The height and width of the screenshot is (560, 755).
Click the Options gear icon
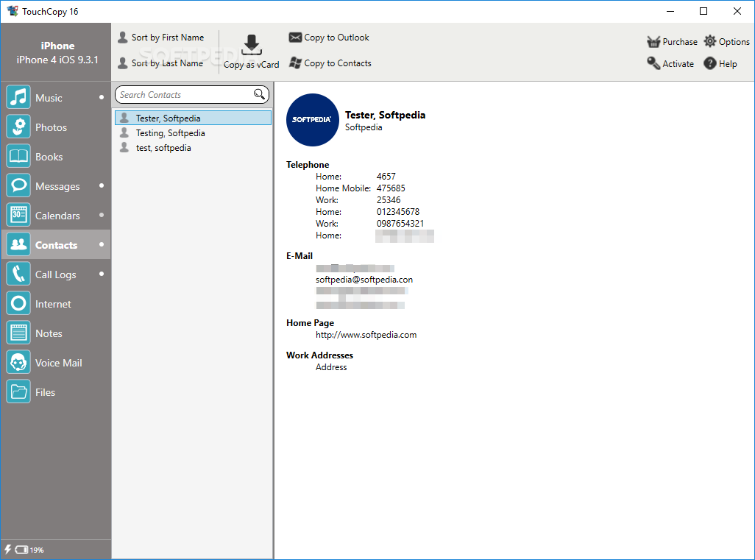709,41
